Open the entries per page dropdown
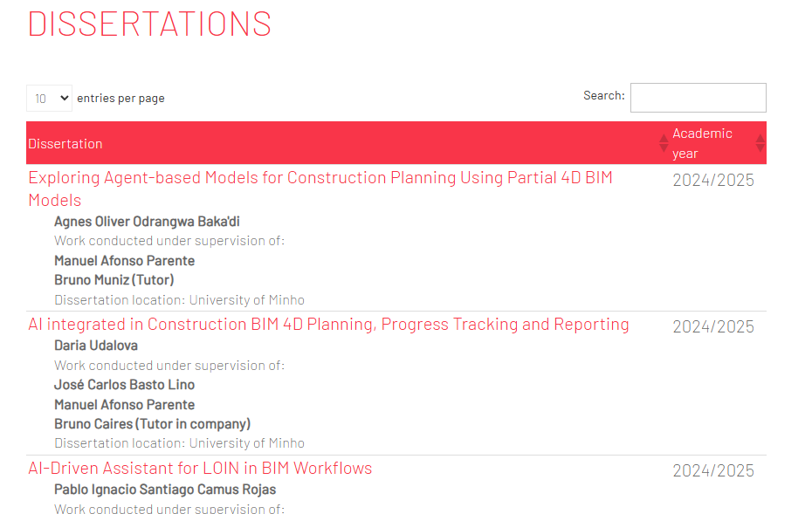 49,99
